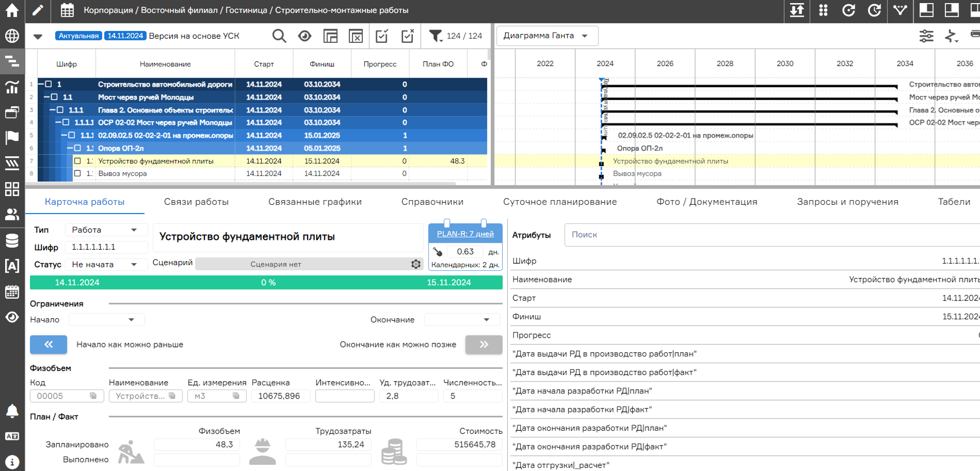Screen dimensions: 980x471
Task: Open the bar chart analytics sidebar icon
Action: (12, 87)
